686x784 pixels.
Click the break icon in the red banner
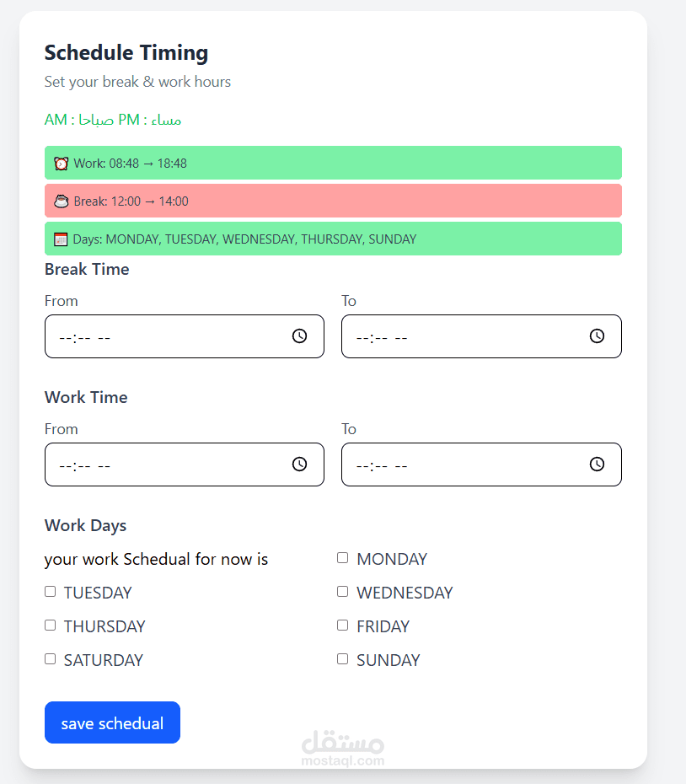click(x=61, y=201)
